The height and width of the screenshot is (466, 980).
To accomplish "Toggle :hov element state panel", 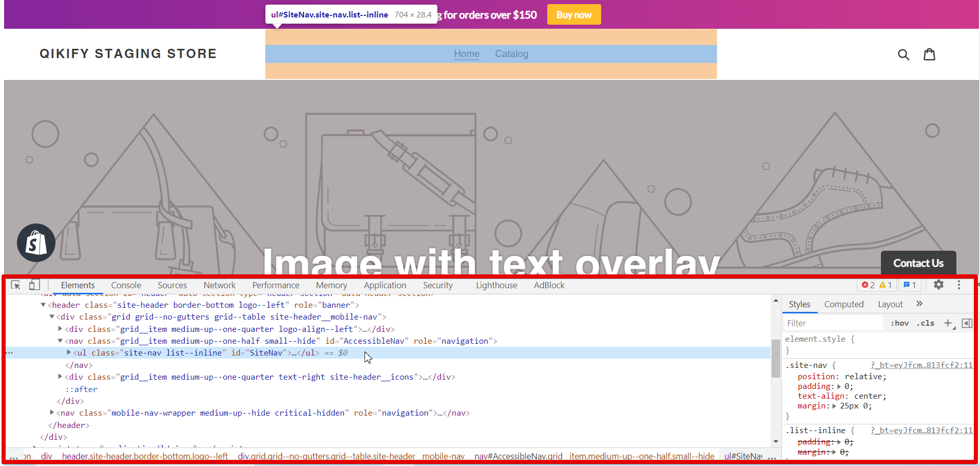I will pos(899,323).
